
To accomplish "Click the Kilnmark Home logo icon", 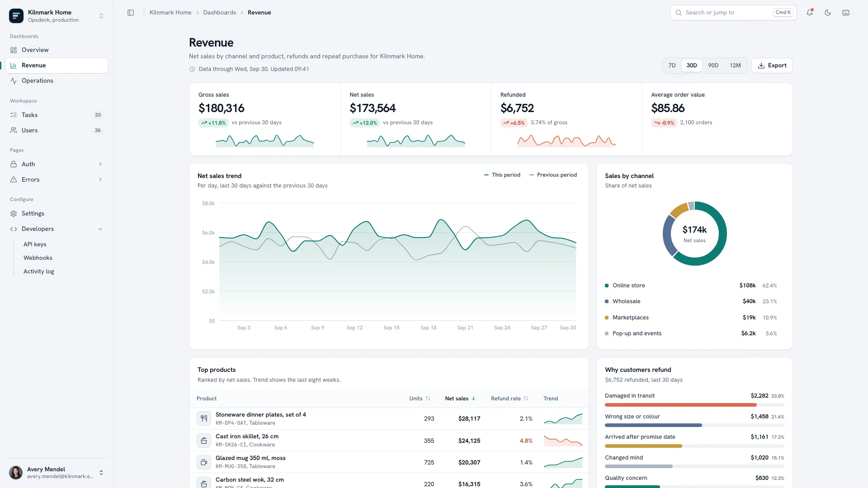I will [16, 16].
